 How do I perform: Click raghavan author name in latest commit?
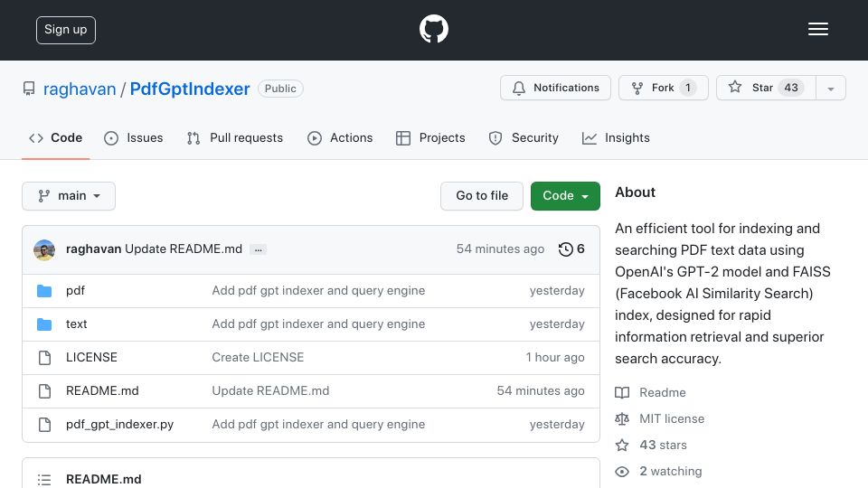[93, 249]
